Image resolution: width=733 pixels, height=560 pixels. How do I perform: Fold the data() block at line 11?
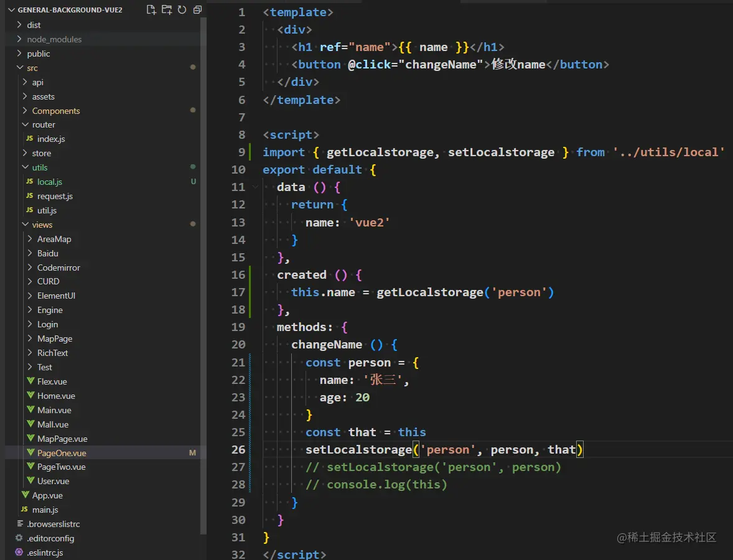(255, 187)
